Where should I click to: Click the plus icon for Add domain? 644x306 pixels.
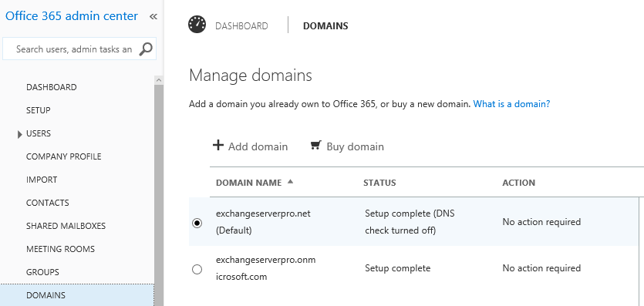[x=218, y=145]
